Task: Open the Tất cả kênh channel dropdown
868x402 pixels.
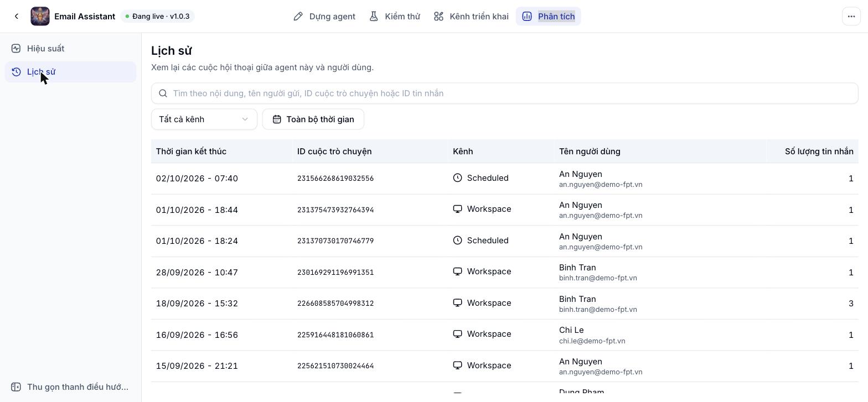Action: point(204,119)
